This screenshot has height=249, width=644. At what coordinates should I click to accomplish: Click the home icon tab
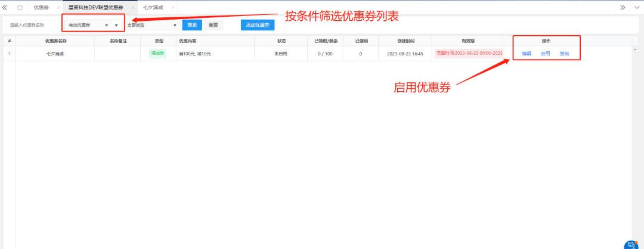click(20, 8)
